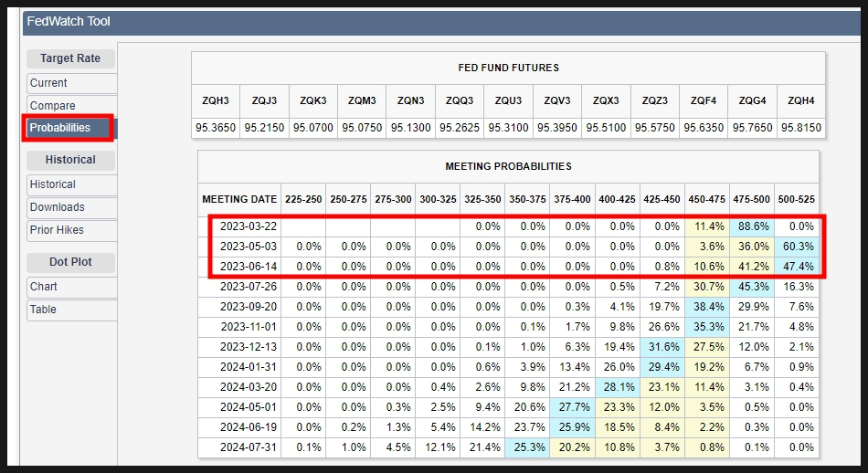This screenshot has height=473, width=868.
Task: Click the 475-500 rate column header
Action: click(751, 200)
